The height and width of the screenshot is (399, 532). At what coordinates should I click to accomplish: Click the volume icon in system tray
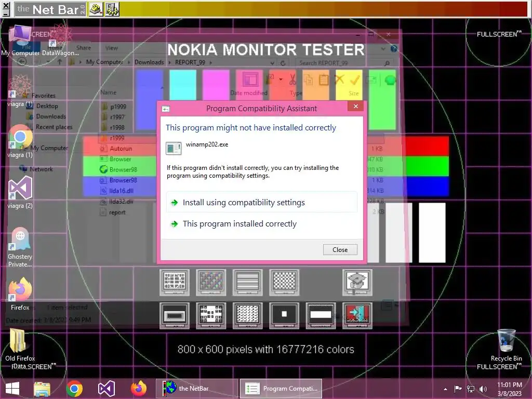(x=483, y=389)
